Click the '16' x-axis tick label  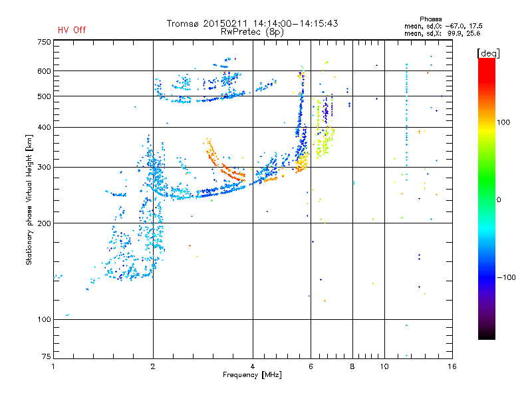(x=452, y=366)
